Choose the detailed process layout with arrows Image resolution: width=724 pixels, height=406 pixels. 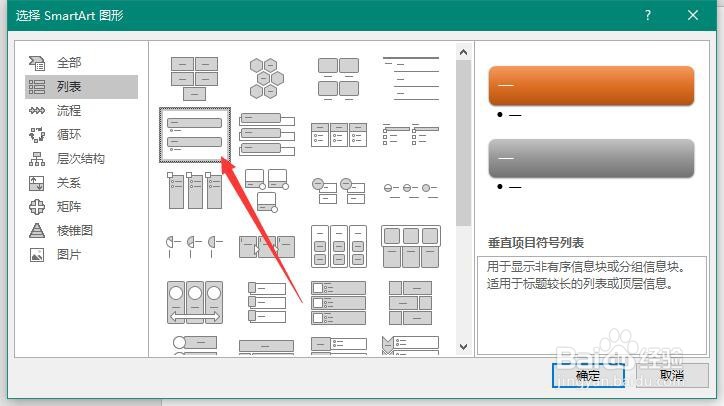pyautogui.click(x=266, y=247)
